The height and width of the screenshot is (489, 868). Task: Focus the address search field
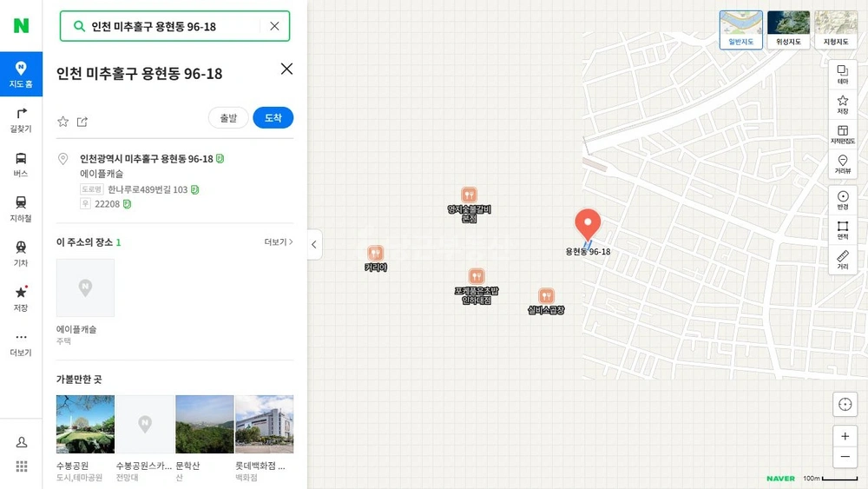pos(174,26)
